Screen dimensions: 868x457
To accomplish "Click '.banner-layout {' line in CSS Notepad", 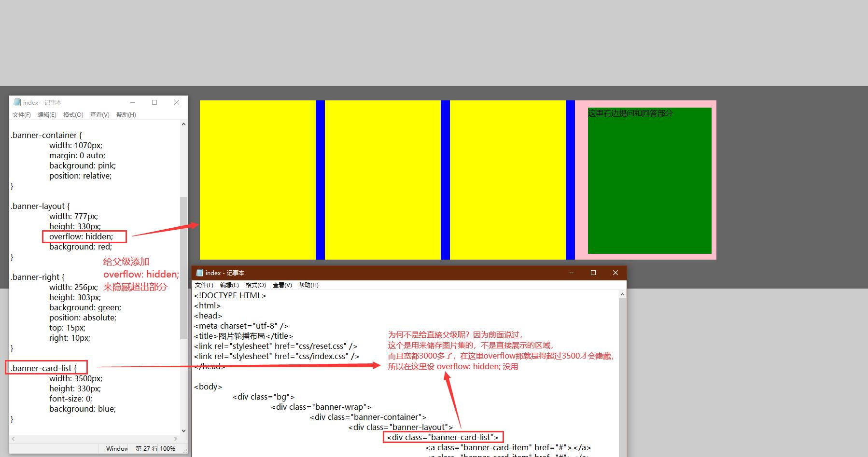I will click(x=40, y=206).
